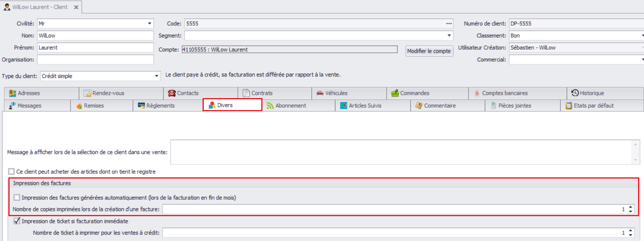Click the Abonnement RSS feed icon

270,106
